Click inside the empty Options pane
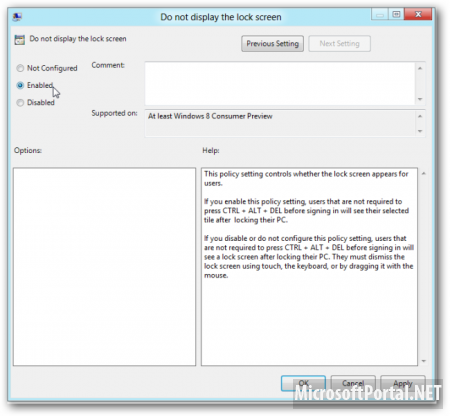The image size is (450, 416). (x=104, y=267)
